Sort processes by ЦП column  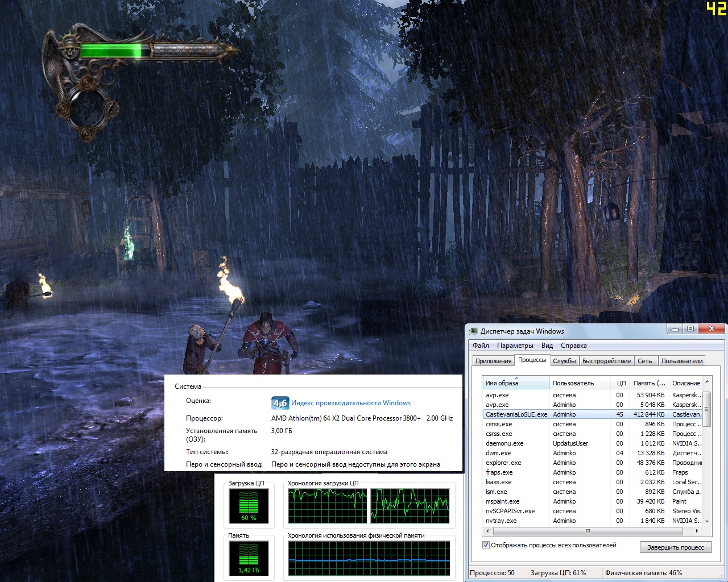(621, 383)
